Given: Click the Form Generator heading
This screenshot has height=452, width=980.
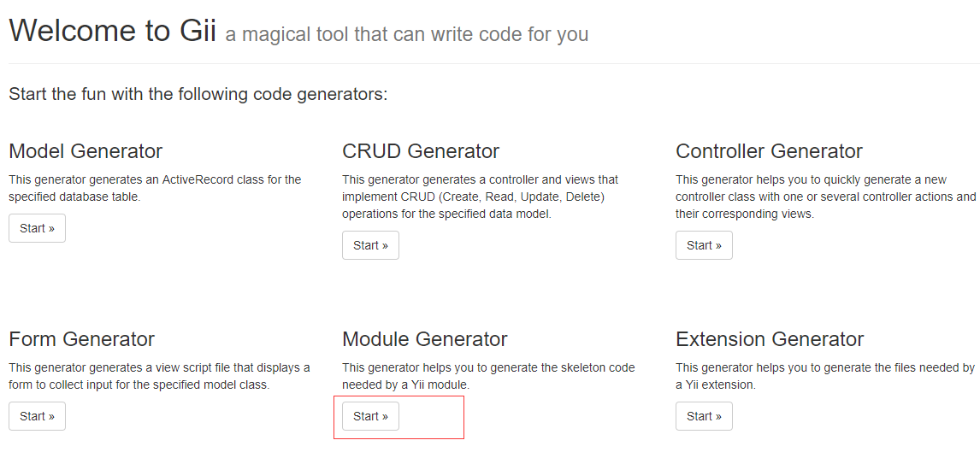Looking at the screenshot, I should (82, 339).
